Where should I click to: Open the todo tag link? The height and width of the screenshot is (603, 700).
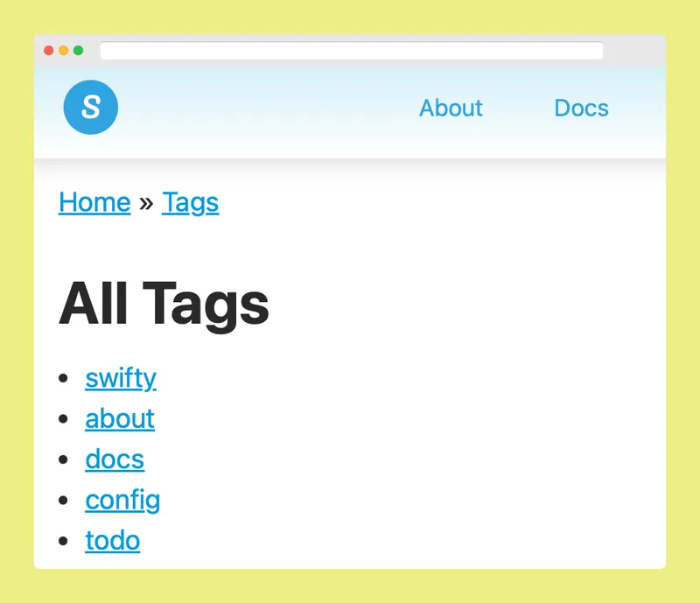pos(113,540)
